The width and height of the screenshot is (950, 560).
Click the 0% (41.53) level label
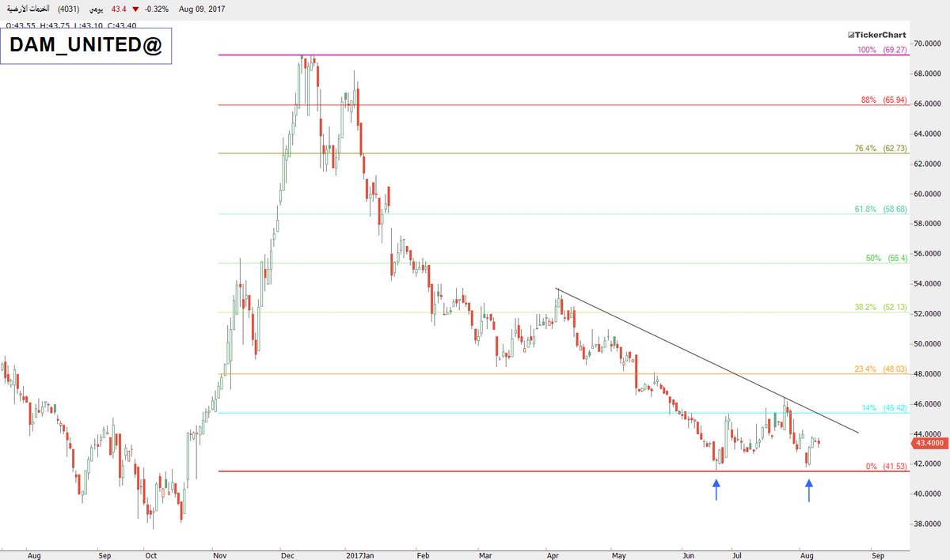(885, 467)
